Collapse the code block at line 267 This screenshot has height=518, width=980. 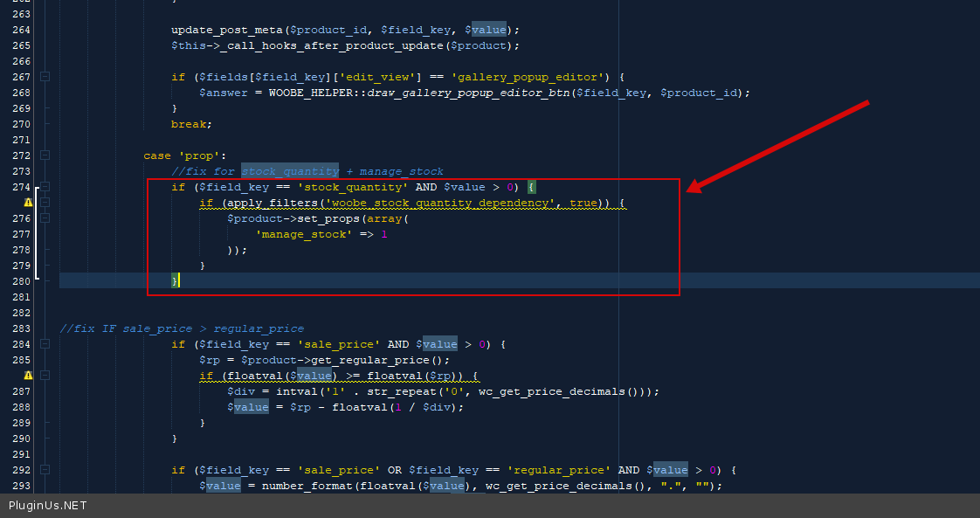pos(45,77)
